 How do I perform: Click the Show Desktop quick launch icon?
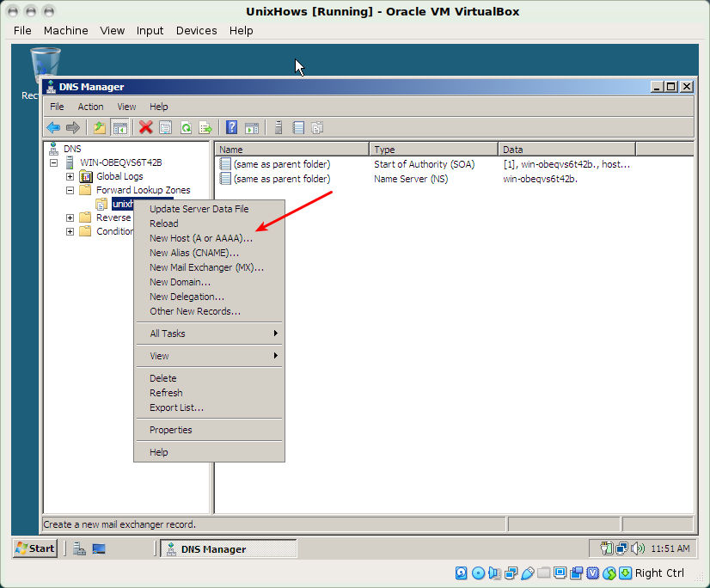(x=99, y=548)
